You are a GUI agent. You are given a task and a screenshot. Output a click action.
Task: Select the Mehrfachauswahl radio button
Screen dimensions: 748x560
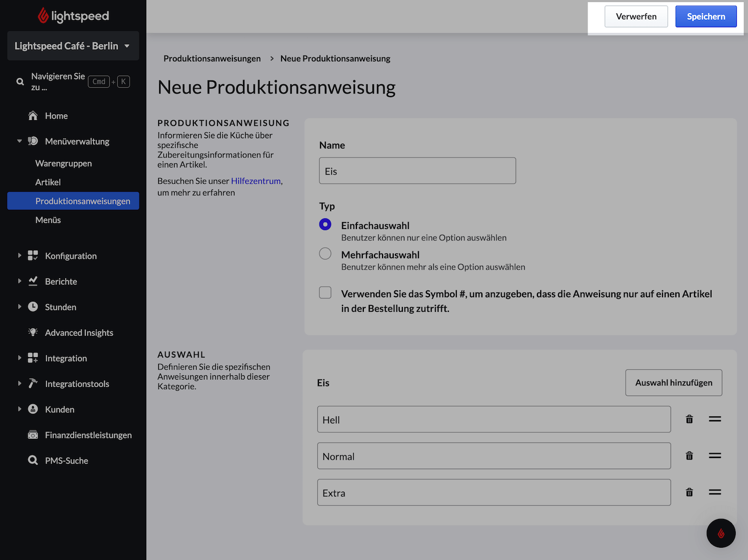325,254
